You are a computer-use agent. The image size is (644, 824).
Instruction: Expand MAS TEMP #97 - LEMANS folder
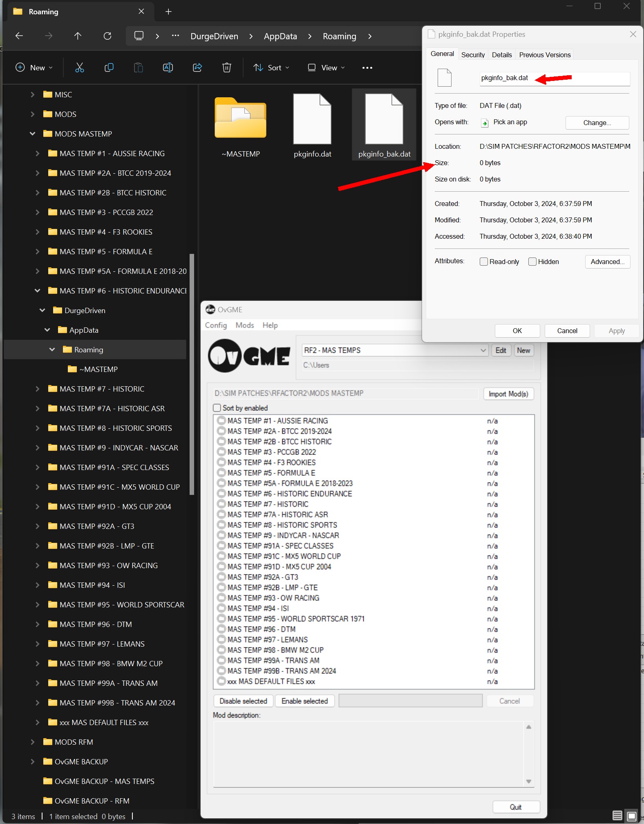[x=38, y=644]
